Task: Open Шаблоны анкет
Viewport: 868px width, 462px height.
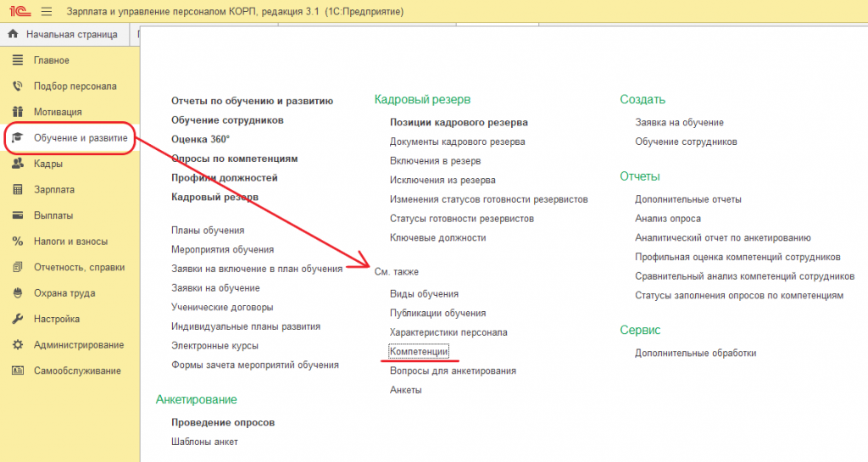Action: coord(204,443)
